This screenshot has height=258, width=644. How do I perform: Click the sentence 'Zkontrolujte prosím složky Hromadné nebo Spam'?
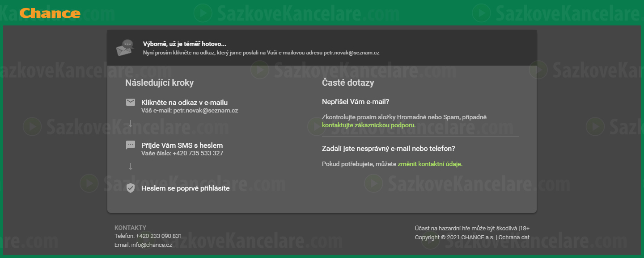(x=404, y=117)
